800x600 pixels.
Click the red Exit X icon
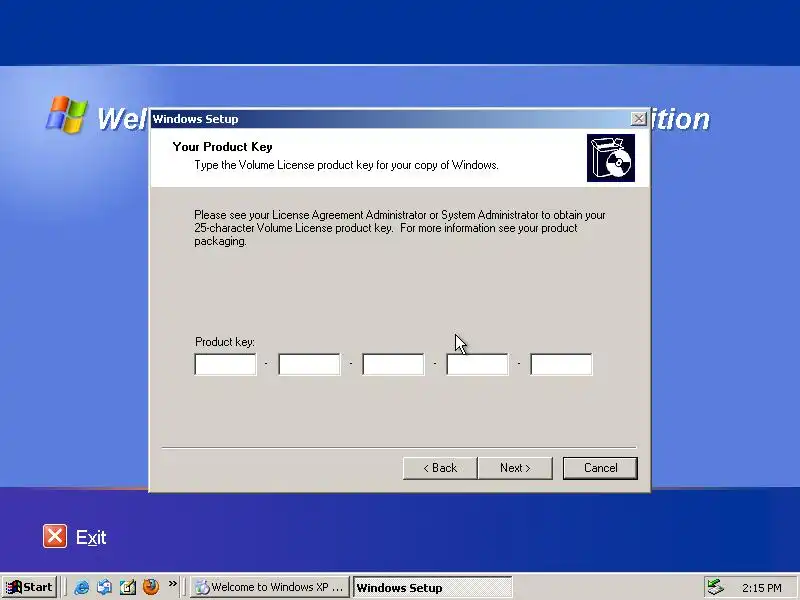55,536
